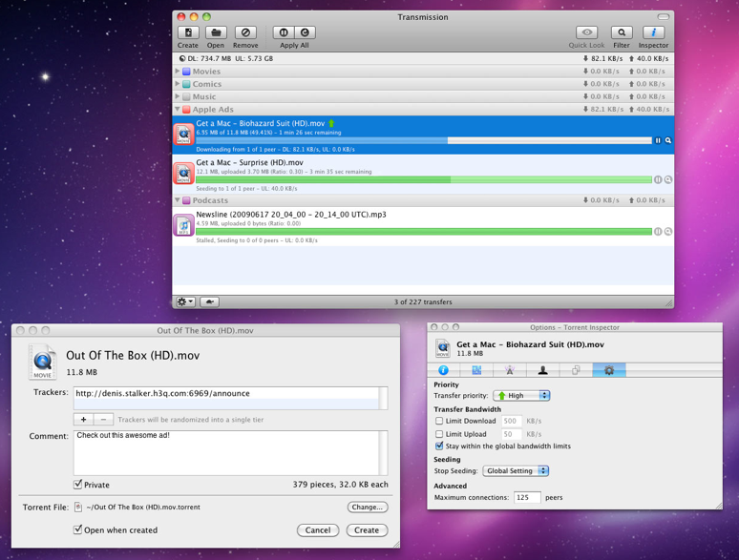Select the Get a Mac - Surprise transfer row
The width and height of the screenshot is (739, 560).
[x=423, y=175]
